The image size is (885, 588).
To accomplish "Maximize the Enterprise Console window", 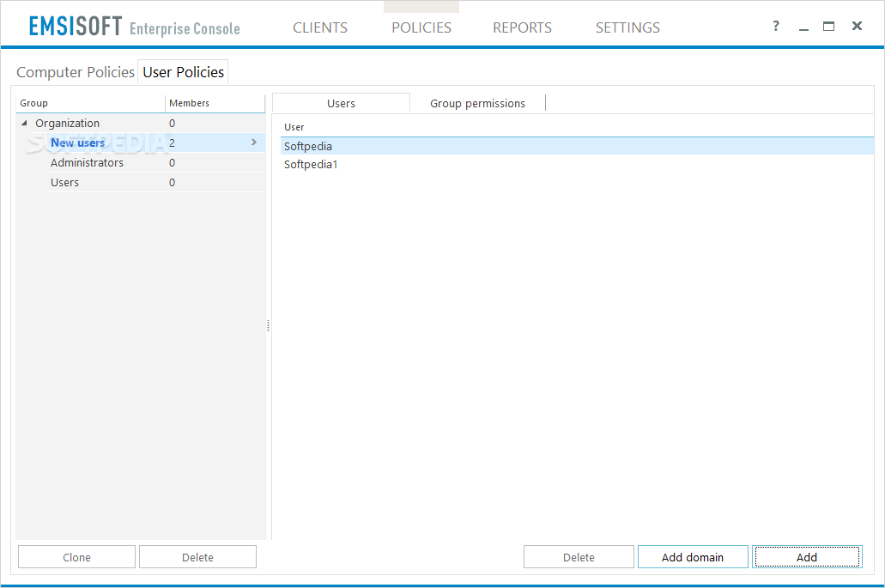I will (x=828, y=26).
